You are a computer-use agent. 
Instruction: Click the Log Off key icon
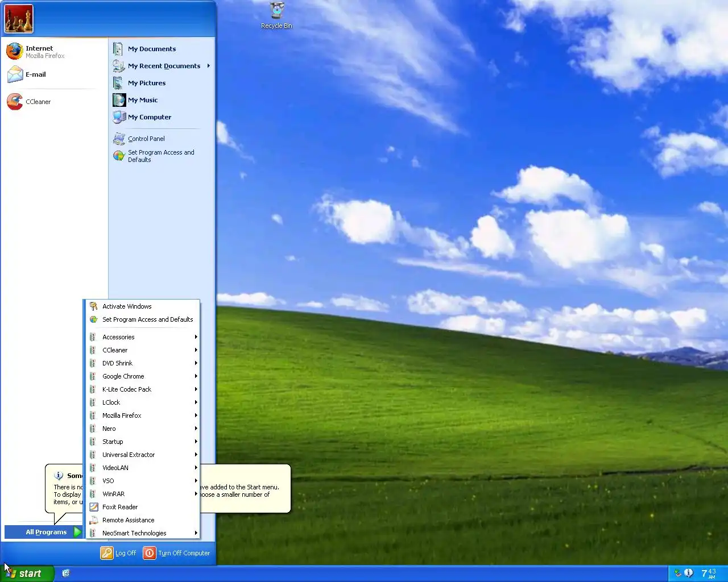pos(107,553)
